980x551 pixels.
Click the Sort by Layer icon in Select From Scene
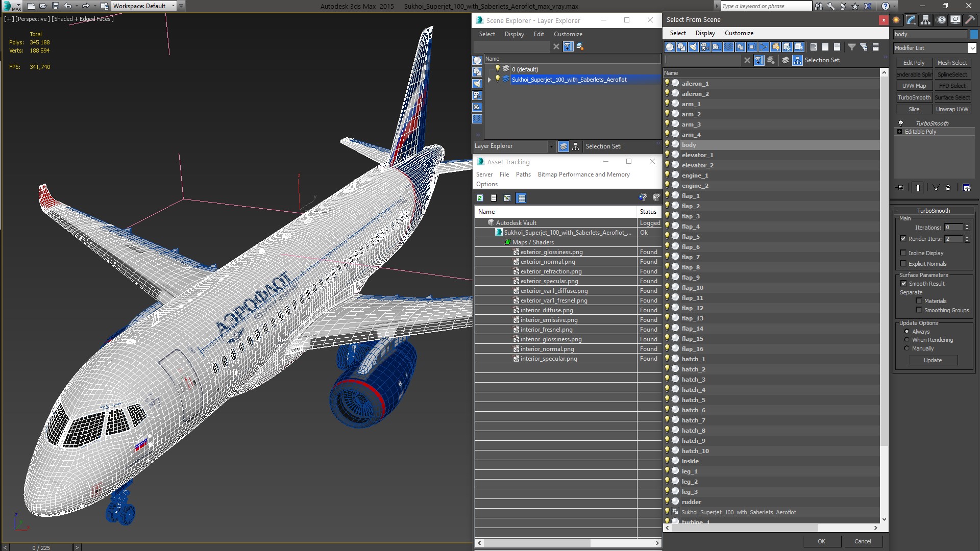(786, 60)
